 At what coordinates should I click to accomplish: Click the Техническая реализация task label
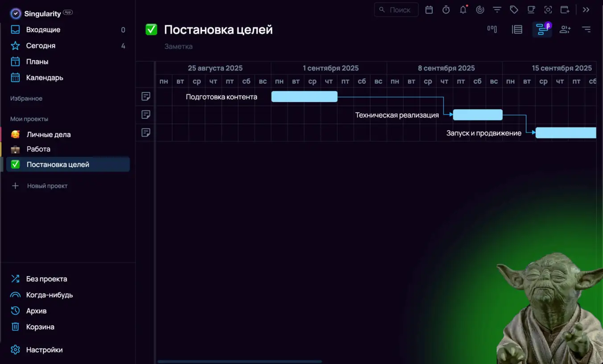(x=397, y=115)
